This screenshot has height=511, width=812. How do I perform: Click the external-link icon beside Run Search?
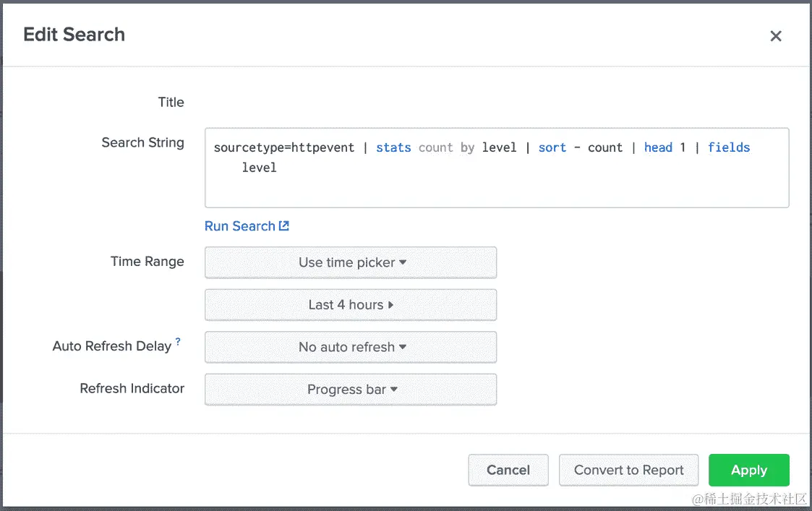[x=284, y=226]
